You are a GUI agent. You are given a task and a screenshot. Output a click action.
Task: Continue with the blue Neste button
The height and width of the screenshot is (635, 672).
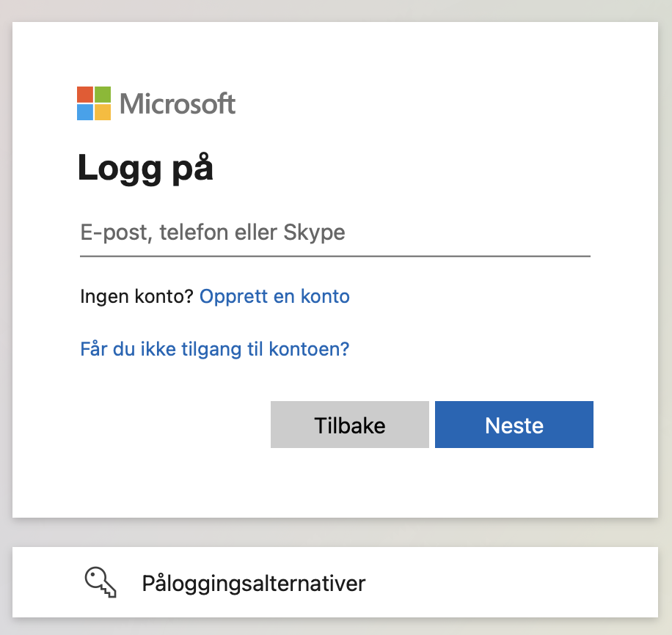point(514,425)
